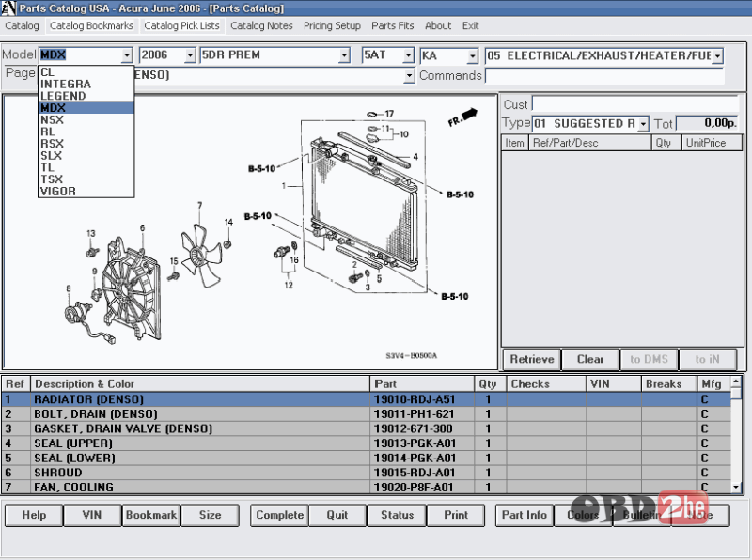
Task: Click the Part Info button
Action: click(525, 515)
